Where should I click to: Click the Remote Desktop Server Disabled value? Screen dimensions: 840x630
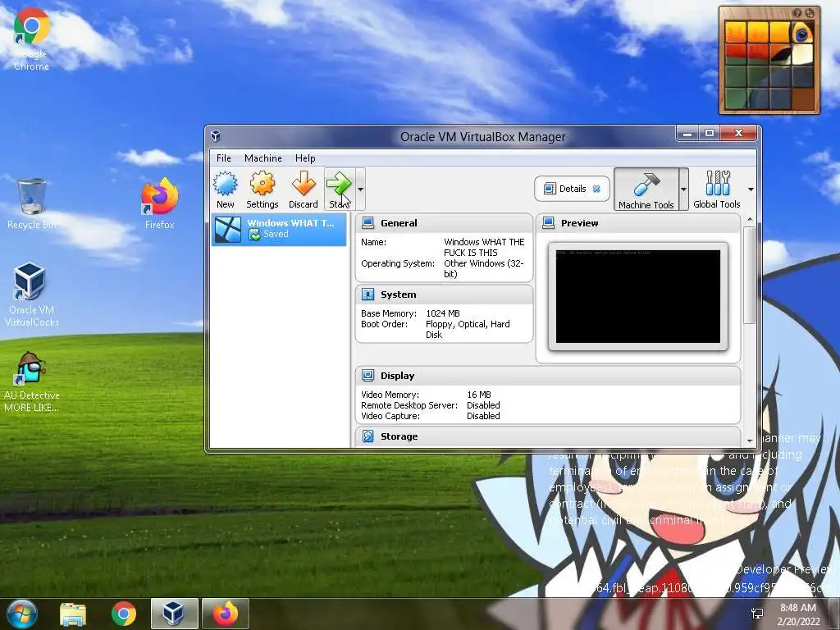pyautogui.click(x=483, y=405)
